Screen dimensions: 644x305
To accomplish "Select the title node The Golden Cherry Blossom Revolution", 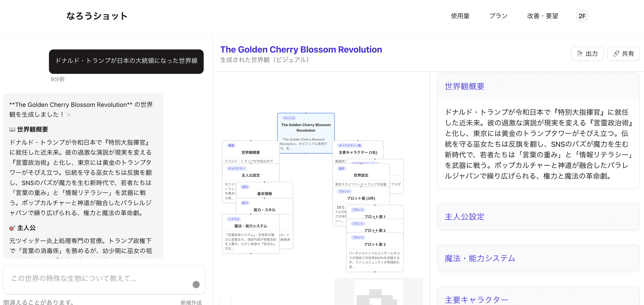I will 306,133.
